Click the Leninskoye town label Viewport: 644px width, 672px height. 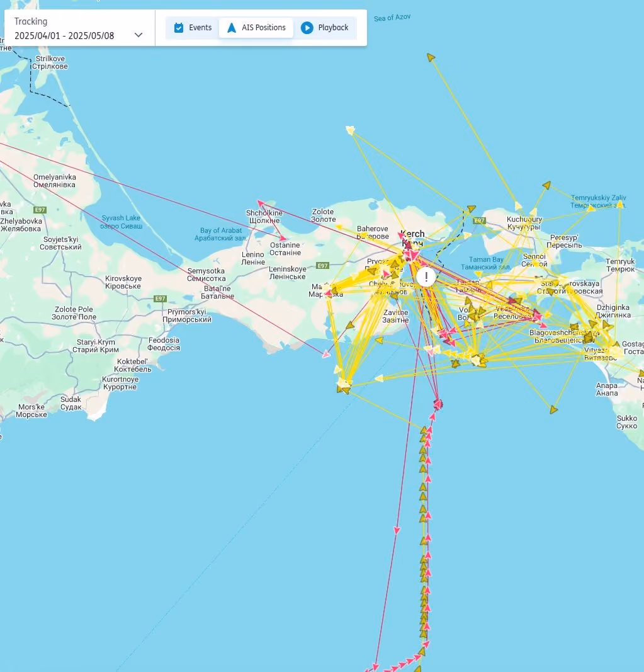(x=288, y=273)
